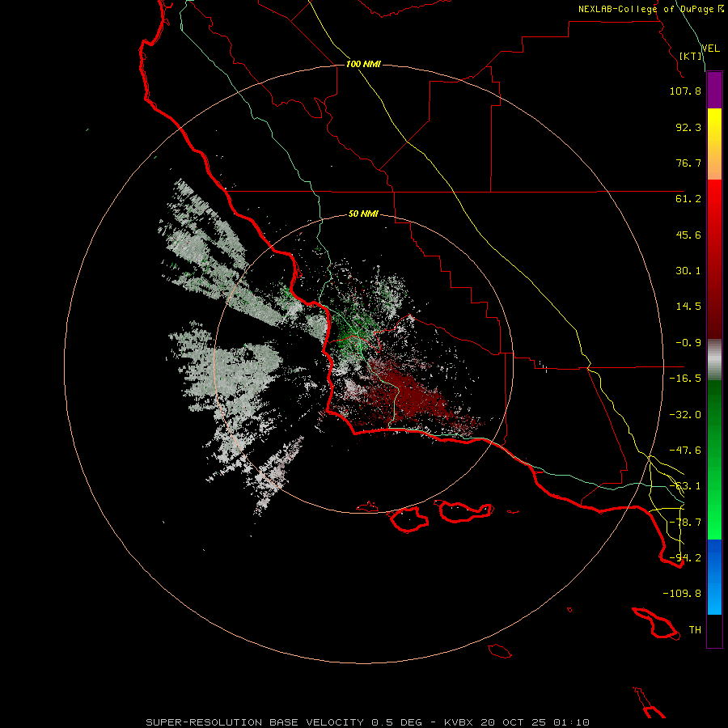The width and height of the screenshot is (728, 728).
Task: Click the -32.0 velocity scale value
Action: 685,415
